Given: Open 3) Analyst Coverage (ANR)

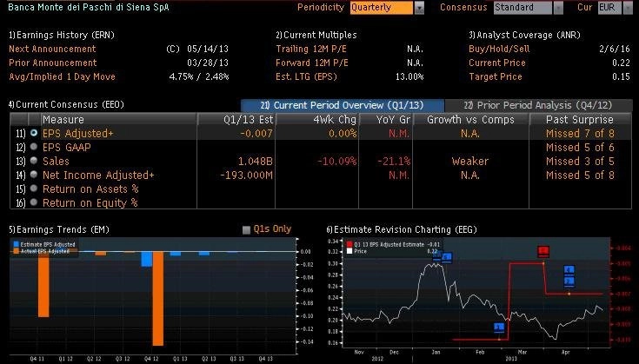Looking at the screenshot, I should tap(524, 35).
